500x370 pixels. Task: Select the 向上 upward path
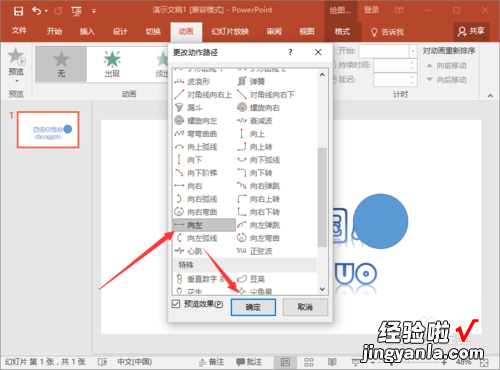pyautogui.click(x=251, y=134)
